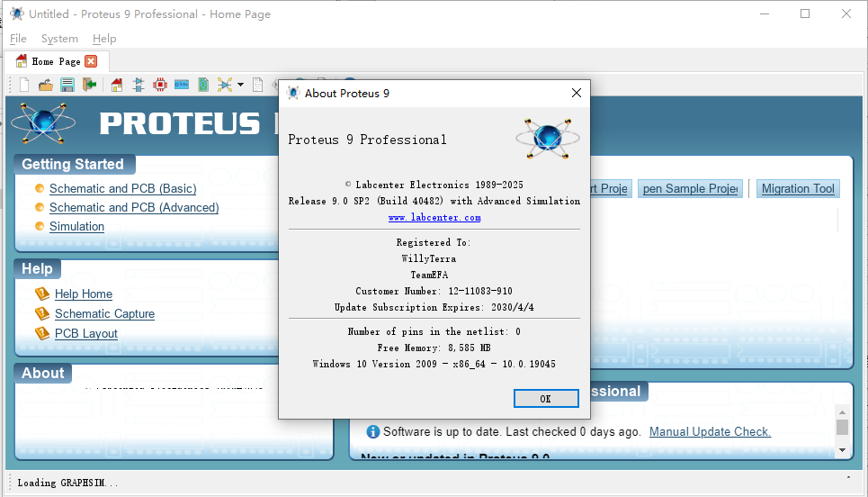
Task: Open Schematic Capture toolbar icon
Action: [x=139, y=85]
